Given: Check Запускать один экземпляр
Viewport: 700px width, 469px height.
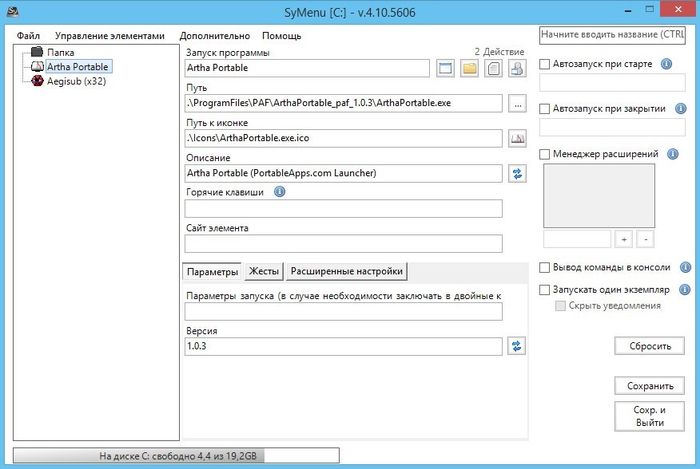Looking at the screenshot, I should point(544,290).
